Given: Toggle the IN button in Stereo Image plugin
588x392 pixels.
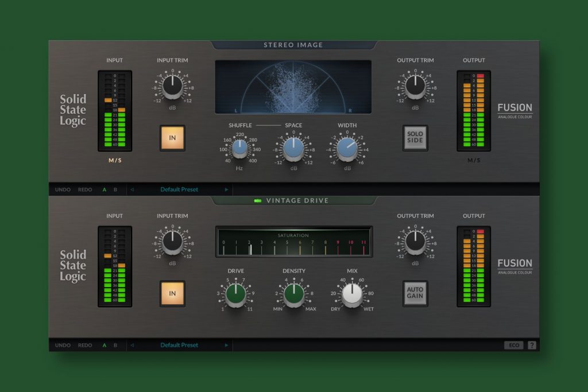Looking at the screenshot, I should click(172, 138).
